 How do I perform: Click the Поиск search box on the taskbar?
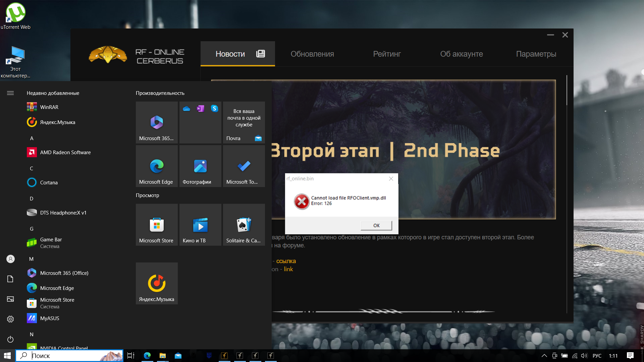tap(69, 356)
